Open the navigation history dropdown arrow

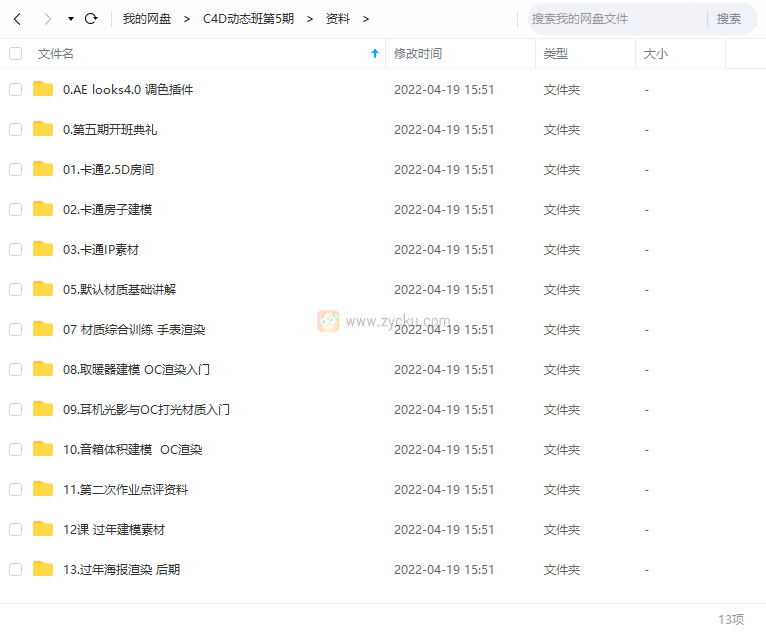70,19
